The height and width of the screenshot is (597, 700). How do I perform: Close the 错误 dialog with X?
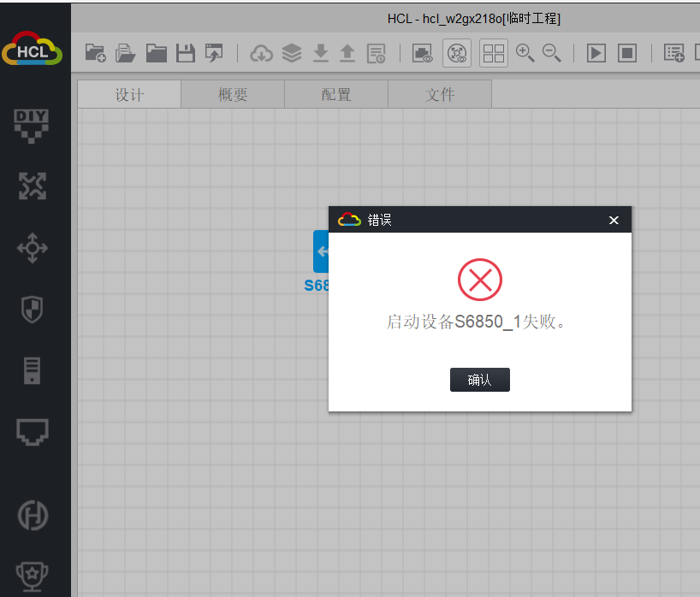tap(614, 220)
